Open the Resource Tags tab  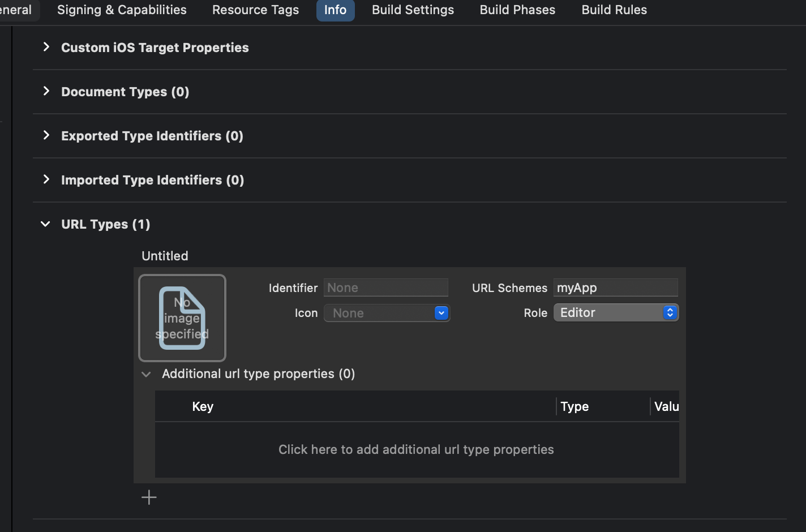tap(255, 10)
